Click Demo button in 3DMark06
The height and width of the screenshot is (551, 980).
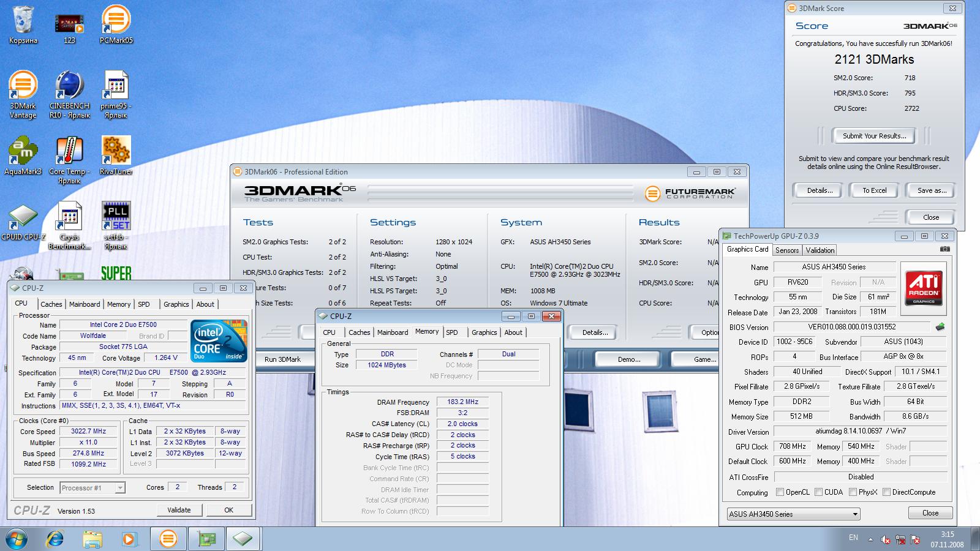(629, 359)
